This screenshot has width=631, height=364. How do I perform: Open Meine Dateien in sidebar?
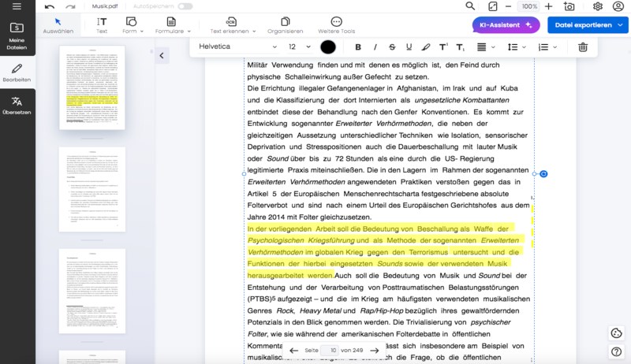(17, 36)
